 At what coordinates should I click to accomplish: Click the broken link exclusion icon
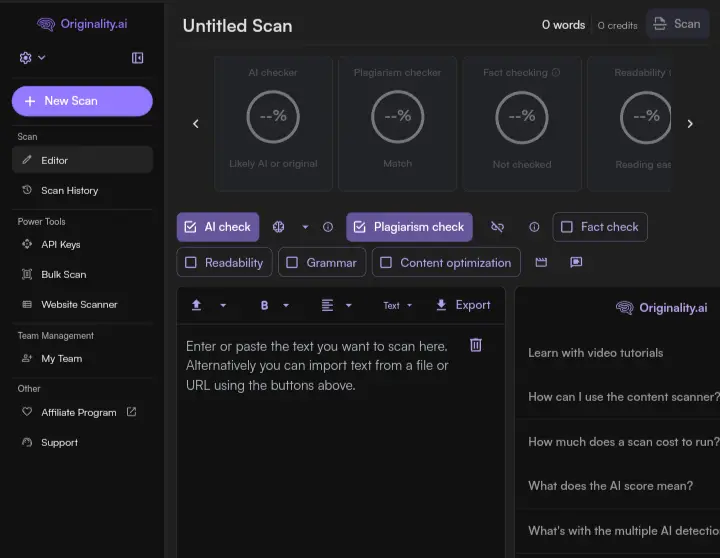497,227
